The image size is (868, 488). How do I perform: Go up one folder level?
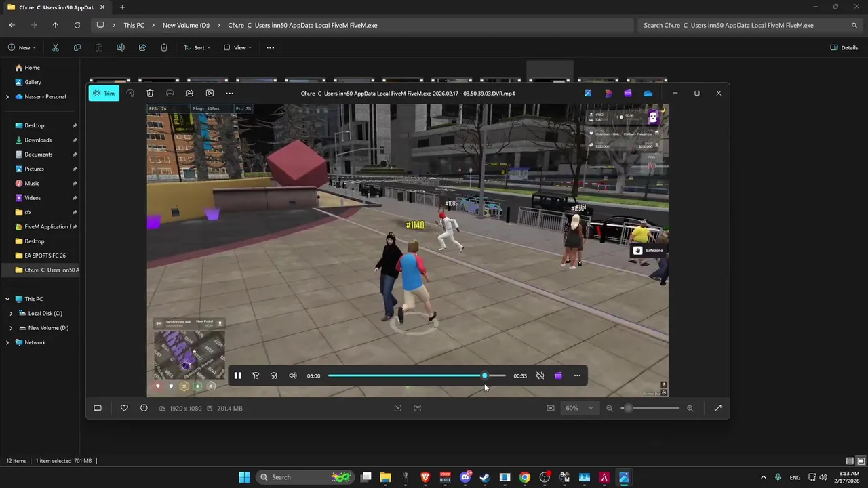click(56, 25)
